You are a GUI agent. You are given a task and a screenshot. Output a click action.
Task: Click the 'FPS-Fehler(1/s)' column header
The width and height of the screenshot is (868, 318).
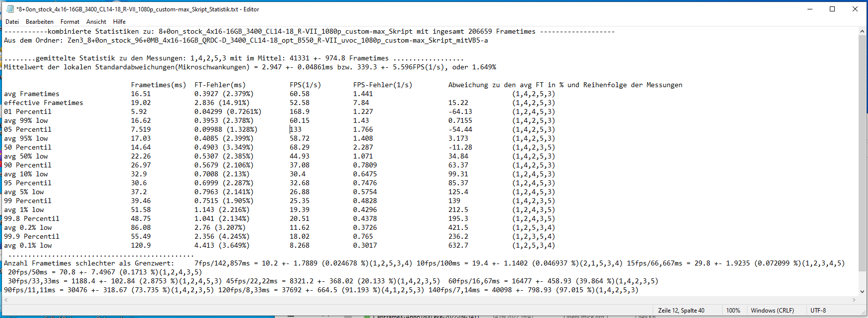[x=383, y=85]
